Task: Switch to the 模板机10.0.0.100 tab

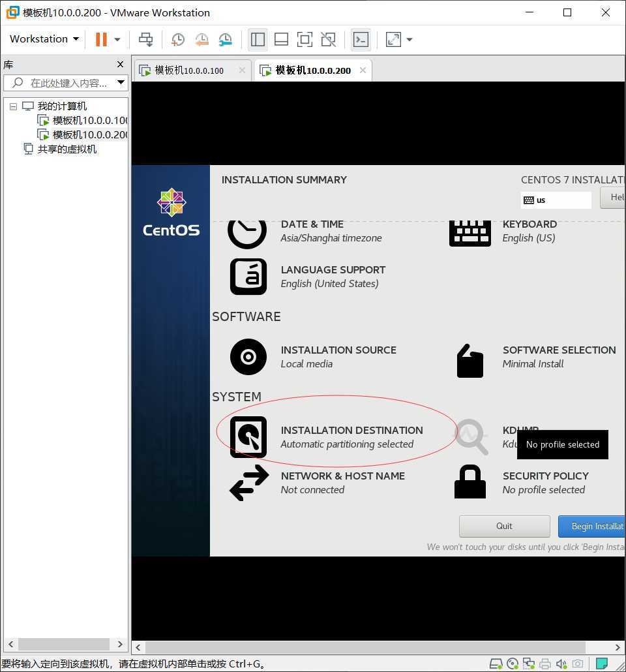Action: coord(189,70)
